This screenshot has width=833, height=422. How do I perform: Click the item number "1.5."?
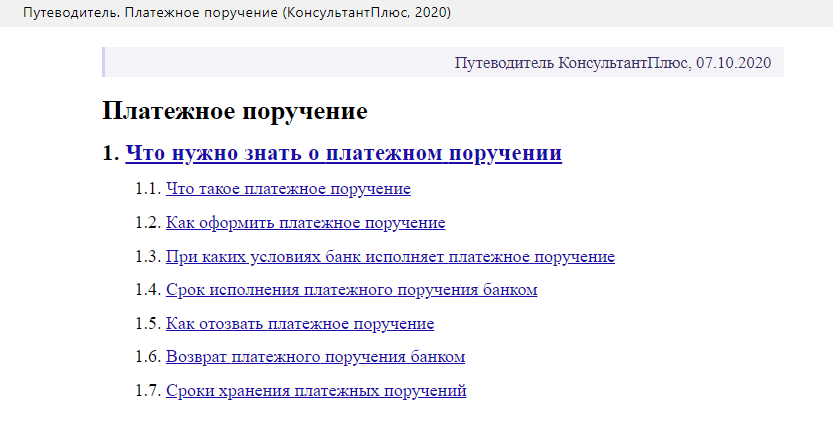(x=148, y=324)
